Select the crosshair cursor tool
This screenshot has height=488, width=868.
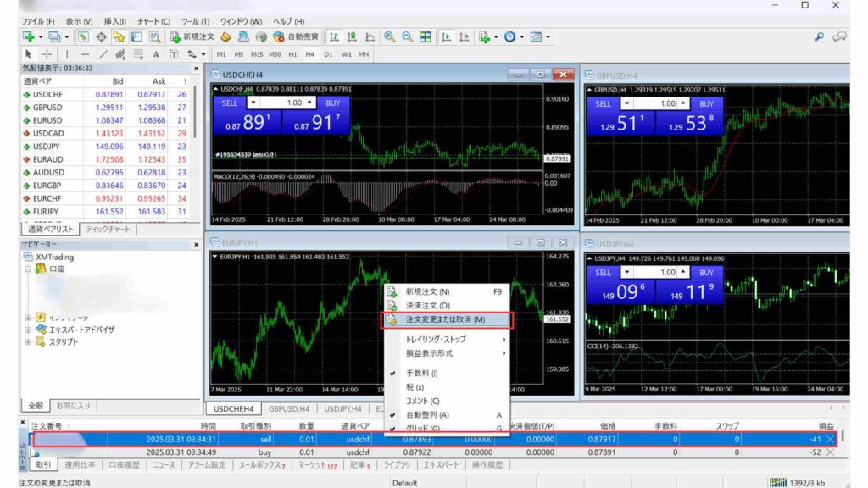pos(47,53)
